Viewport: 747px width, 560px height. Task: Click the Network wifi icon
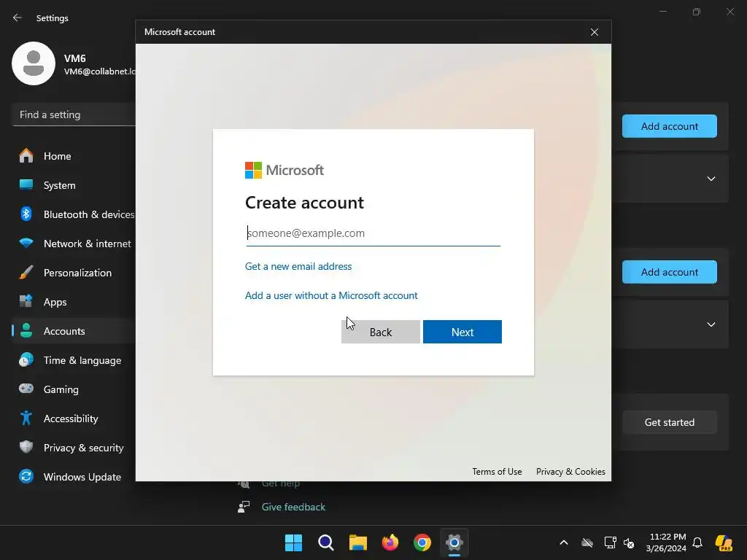[x=26, y=243]
